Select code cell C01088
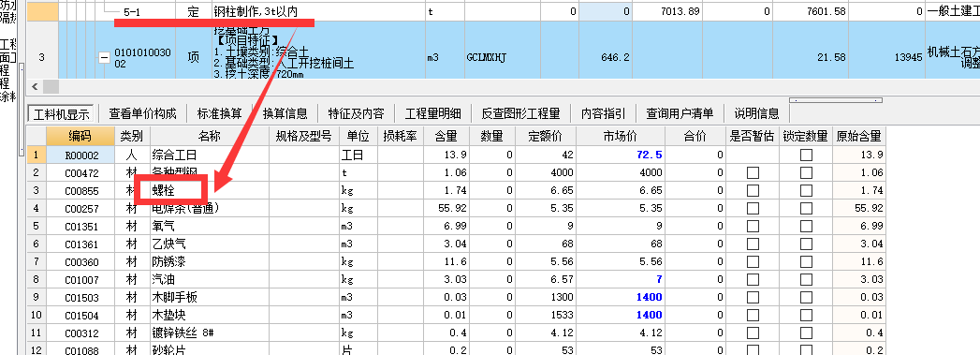The image size is (980, 355). (x=80, y=350)
